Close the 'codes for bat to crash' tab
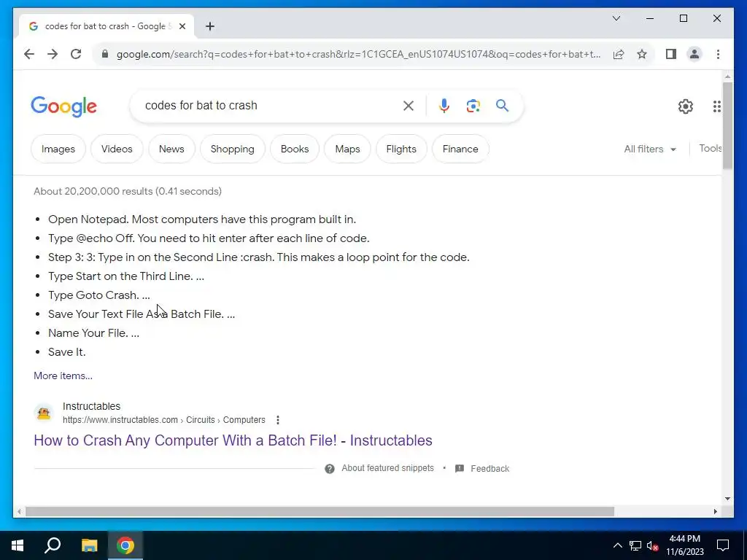Image resolution: width=747 pixels, height=560 pixels. [182, 27]
